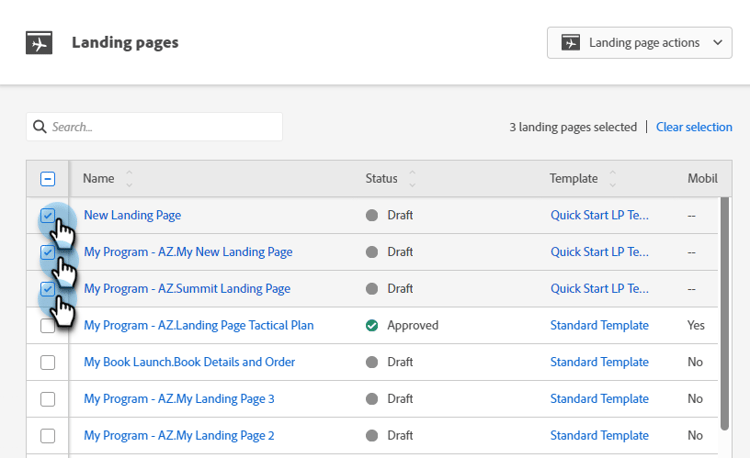Click the Landing pages airplane header icon
Screen dimensions: 750x458
tap(39, 43)
